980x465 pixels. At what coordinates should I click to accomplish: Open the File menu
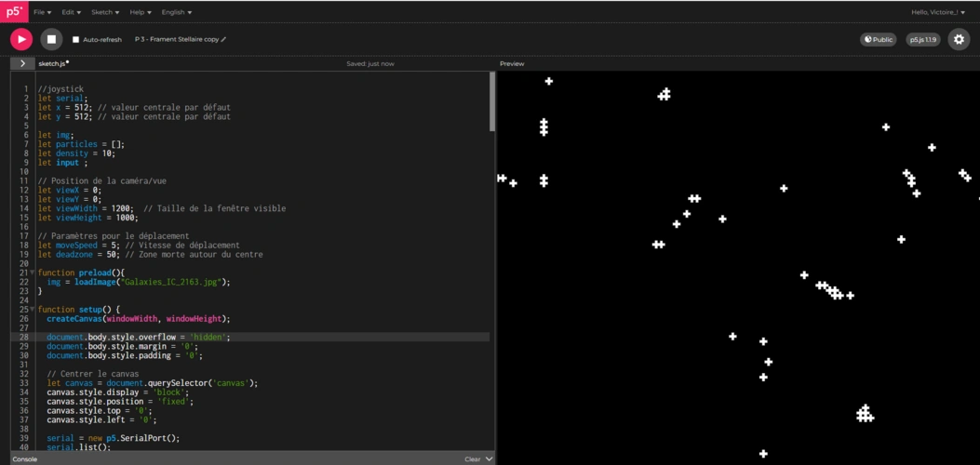tap(42, 12)
